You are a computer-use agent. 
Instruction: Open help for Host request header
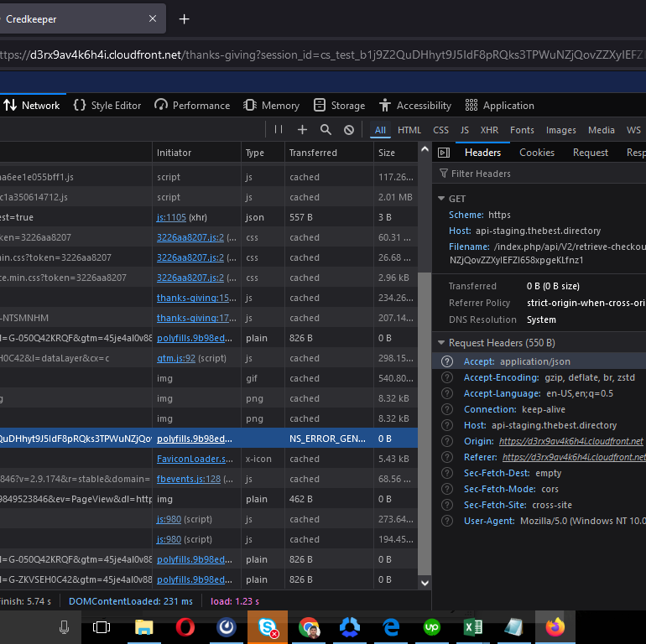446,425
